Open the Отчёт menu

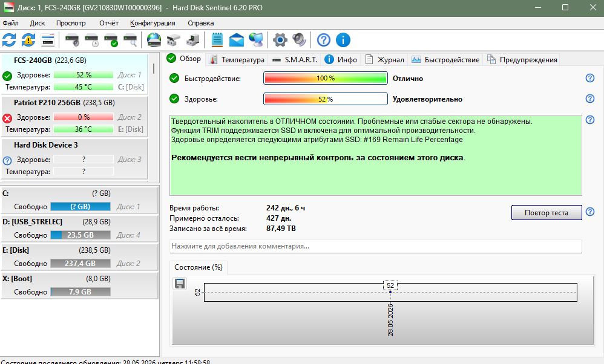[x=109, y=23]
